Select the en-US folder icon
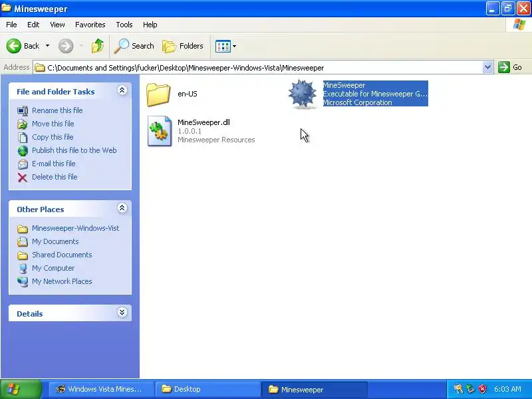 158,94
